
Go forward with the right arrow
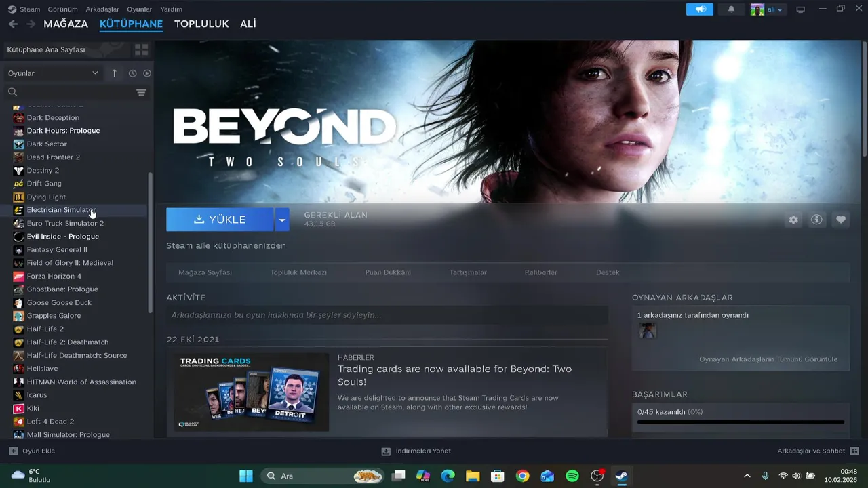point(31,24)
